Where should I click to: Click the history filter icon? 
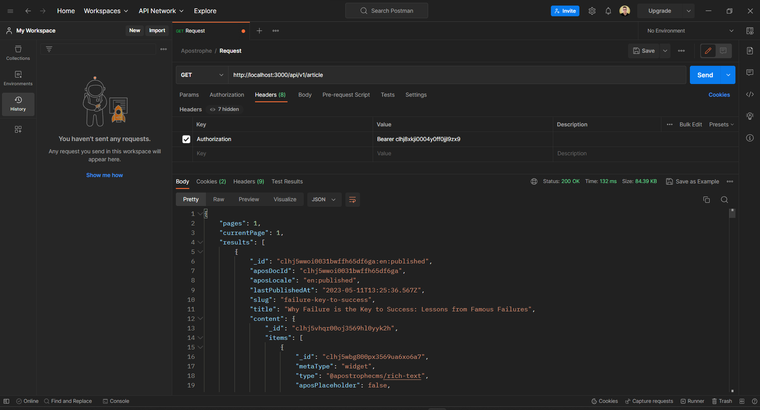click(x=49, y=49)
